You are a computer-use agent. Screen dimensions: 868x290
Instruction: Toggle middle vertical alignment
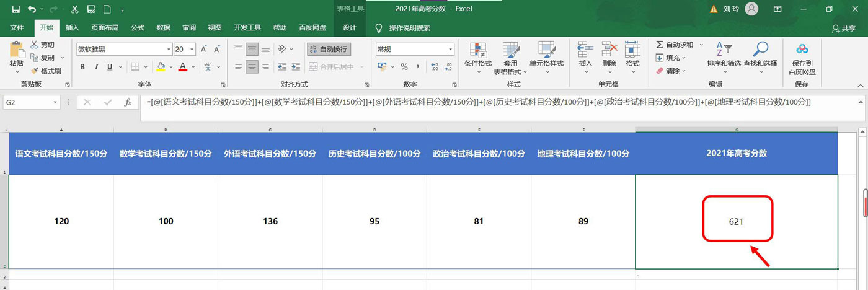click(252, 49)
